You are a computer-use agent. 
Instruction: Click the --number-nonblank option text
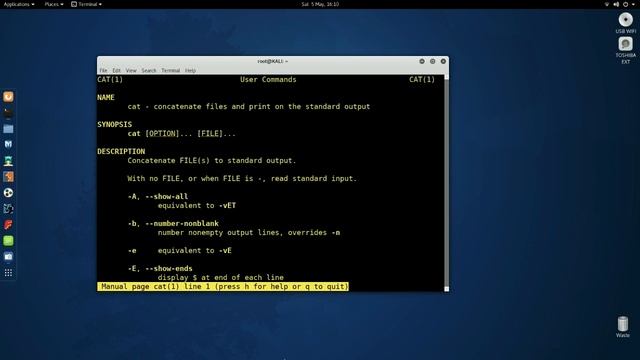click(182, 223)
